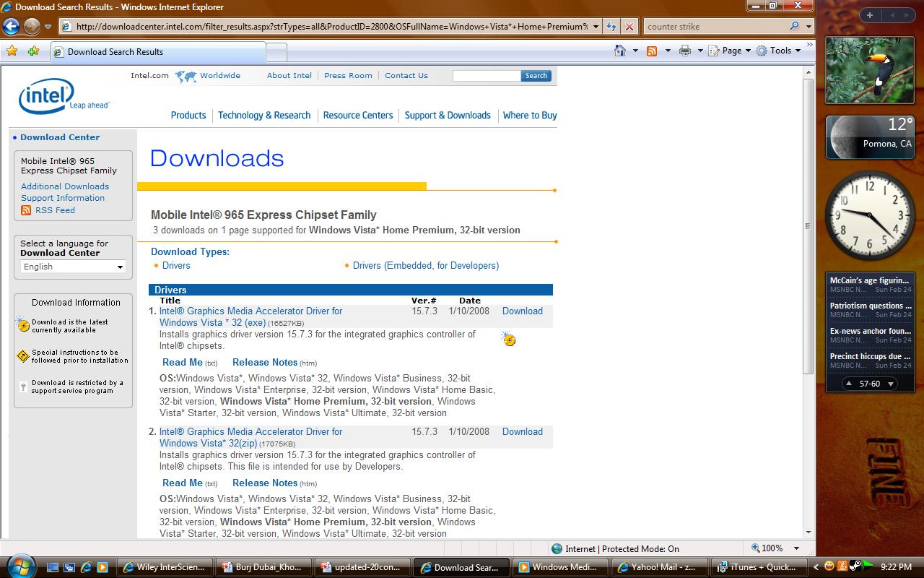Select the Download Search Results tab
The height and width of the screenshot is (578, 924).
pos(157,52)
